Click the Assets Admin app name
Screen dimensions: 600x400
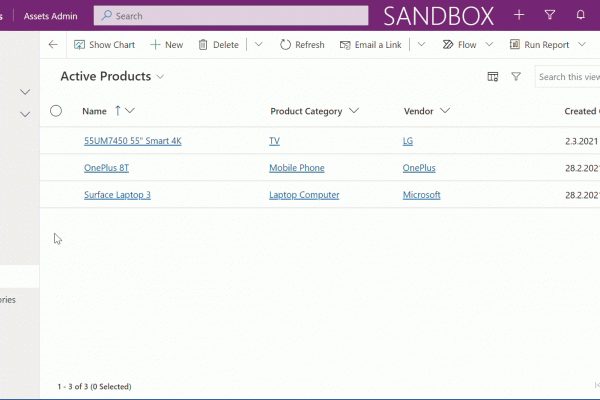click(x=51, y=16)
